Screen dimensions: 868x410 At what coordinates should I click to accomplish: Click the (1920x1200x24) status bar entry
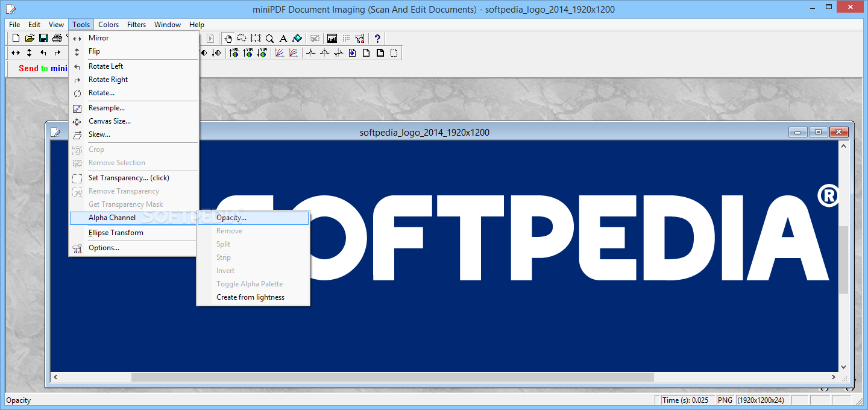pyautogui.click(x=763, y=400)
